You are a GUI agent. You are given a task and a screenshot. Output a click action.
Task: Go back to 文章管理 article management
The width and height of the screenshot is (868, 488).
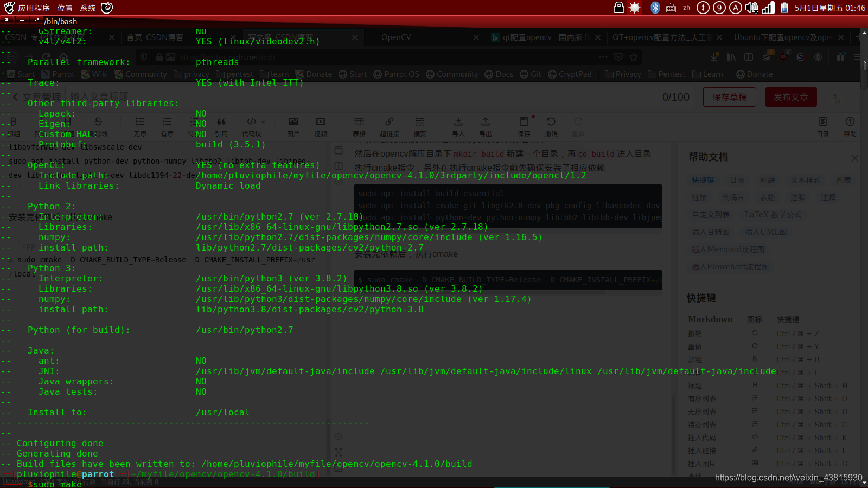37,97
